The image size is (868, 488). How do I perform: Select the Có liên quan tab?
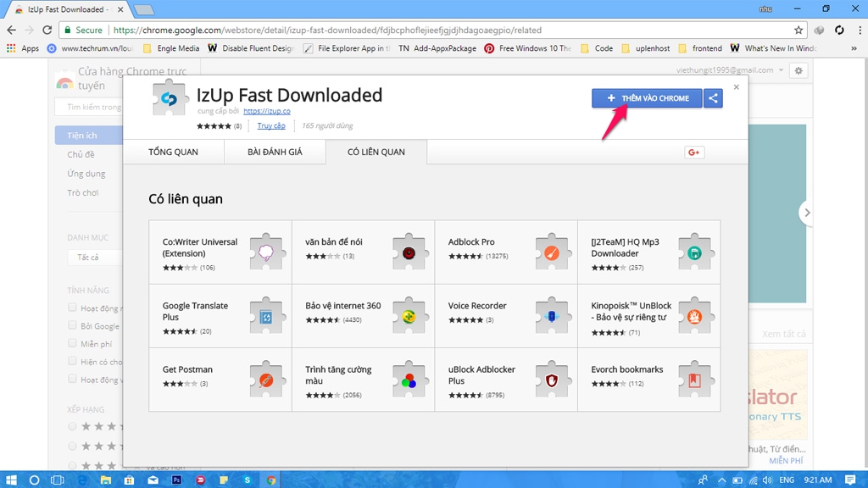pyautogui.click(x=376, y=152)
